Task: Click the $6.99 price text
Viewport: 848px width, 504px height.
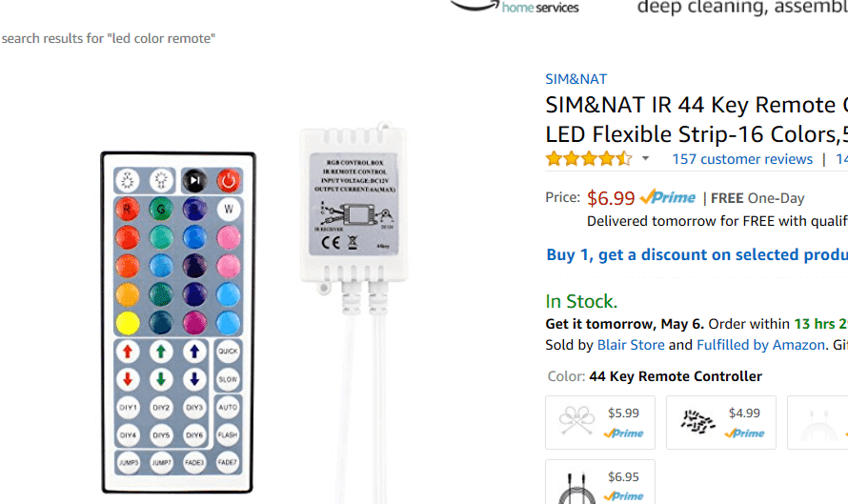Action: point(611,198)
